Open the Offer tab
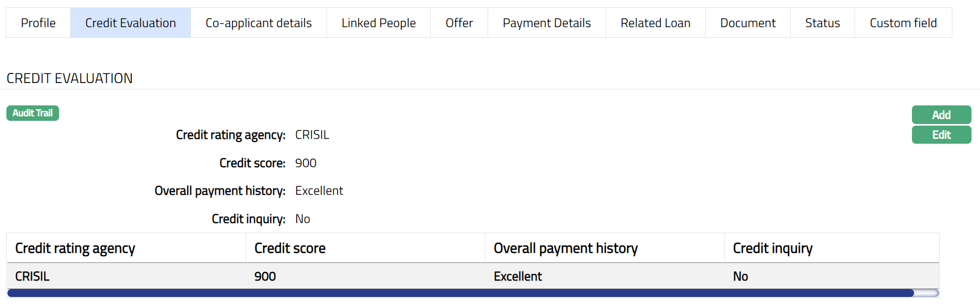The image size is (980, 305). (x=459, y=23)
